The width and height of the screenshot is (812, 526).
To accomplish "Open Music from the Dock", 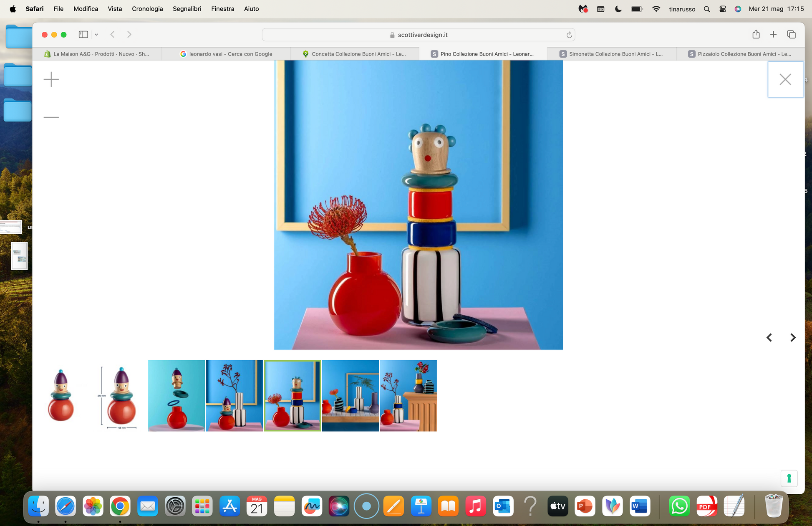I will point(476,506).
